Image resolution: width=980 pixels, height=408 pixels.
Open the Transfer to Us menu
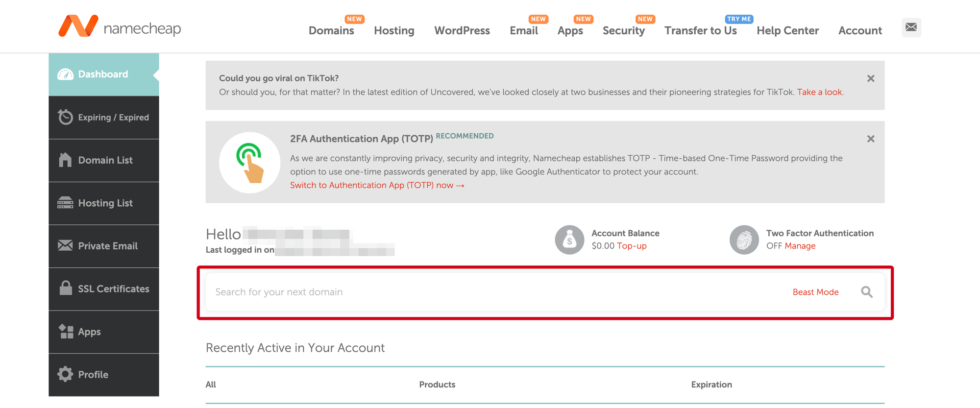[x=701, y=30]
